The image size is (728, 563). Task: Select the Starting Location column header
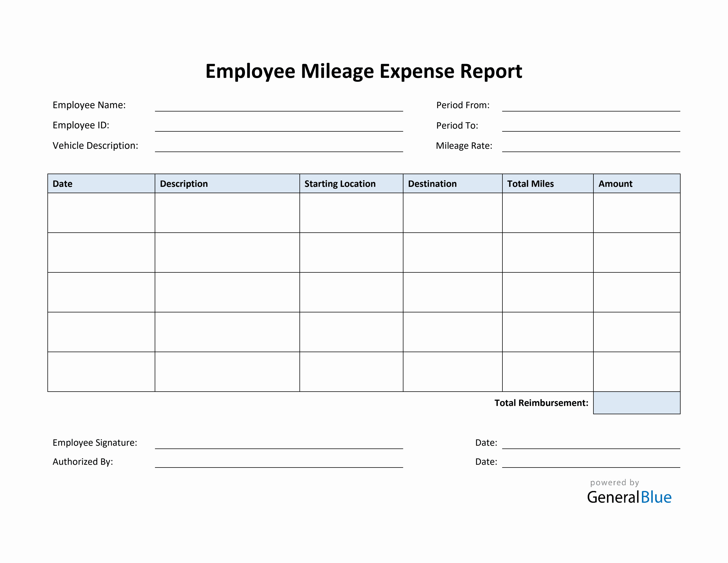(x=340, y=184)
